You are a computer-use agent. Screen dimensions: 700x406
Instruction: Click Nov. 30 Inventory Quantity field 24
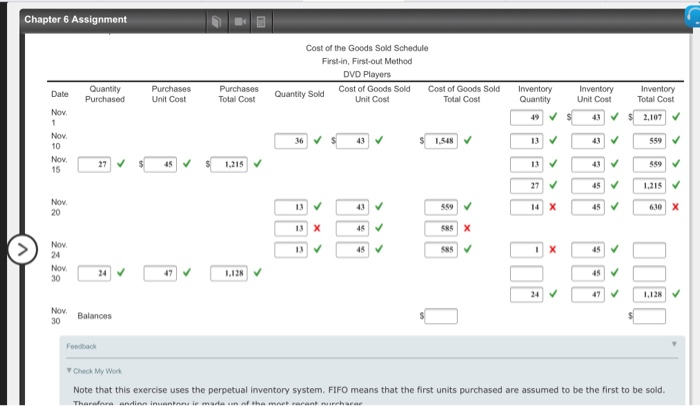point(527,294)
